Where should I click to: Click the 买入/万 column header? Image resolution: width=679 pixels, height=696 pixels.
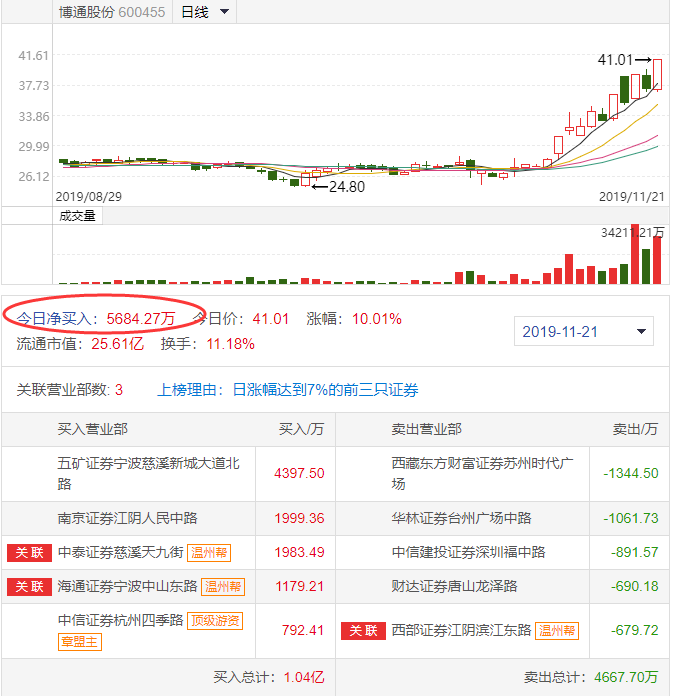[301, 429]
